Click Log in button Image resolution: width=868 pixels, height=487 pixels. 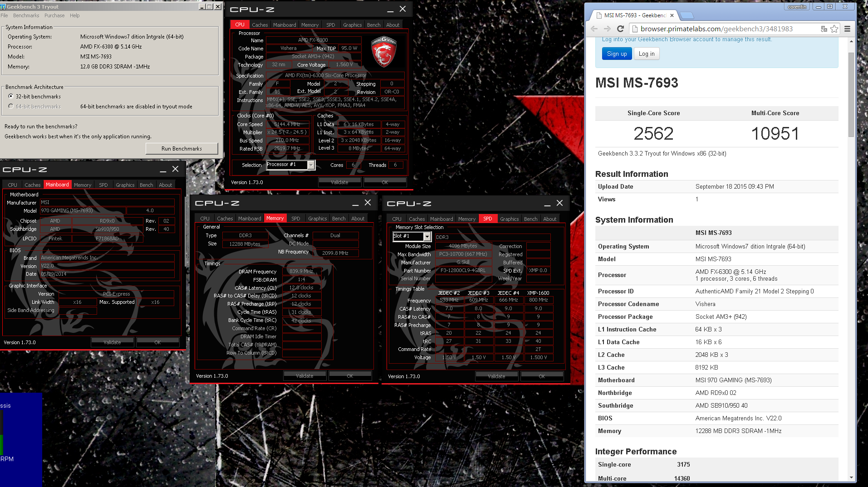(x=647, y=54)
